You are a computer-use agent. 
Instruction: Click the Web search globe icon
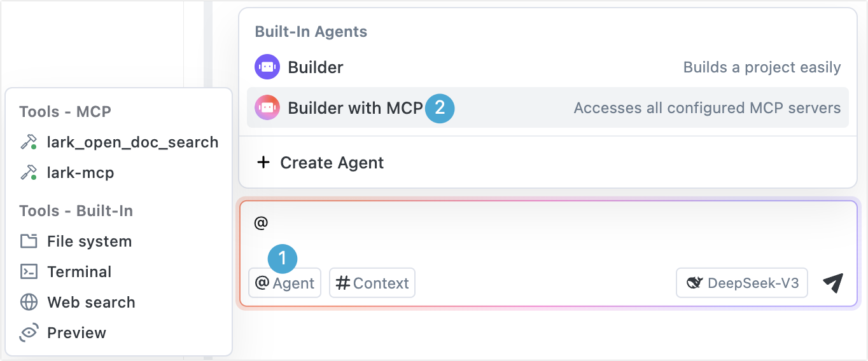click(29, 303)
